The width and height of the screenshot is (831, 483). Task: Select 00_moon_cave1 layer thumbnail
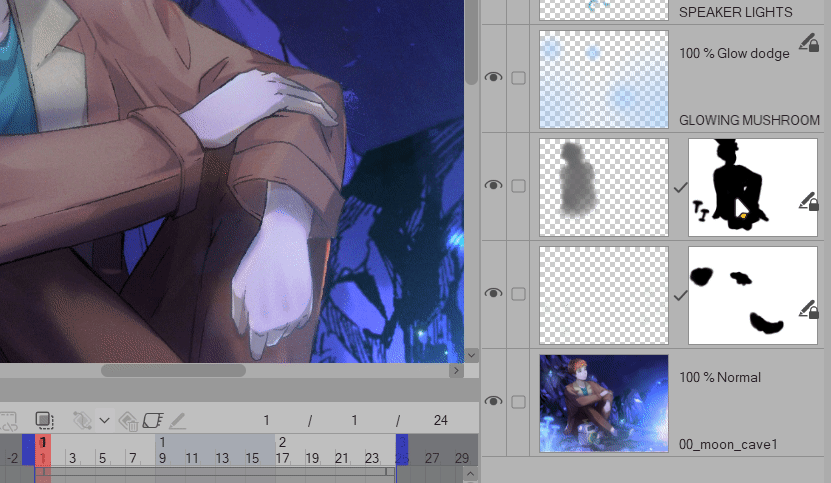[604, 403]
